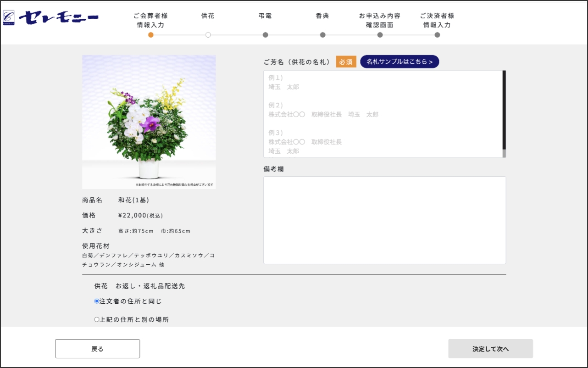588x368 pixels.
Task: Click the セレモニー logo icon
Action: 9,17
